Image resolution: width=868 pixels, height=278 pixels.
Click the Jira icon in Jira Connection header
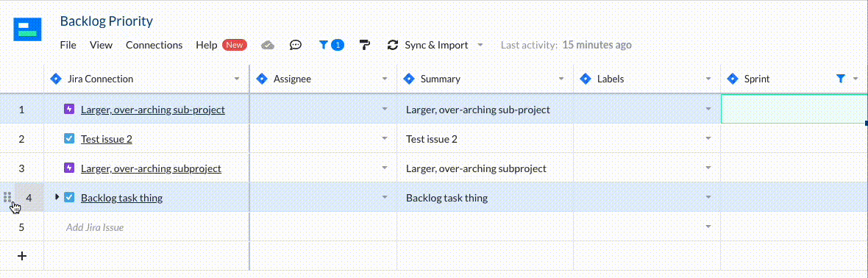(x=55, y=79)
